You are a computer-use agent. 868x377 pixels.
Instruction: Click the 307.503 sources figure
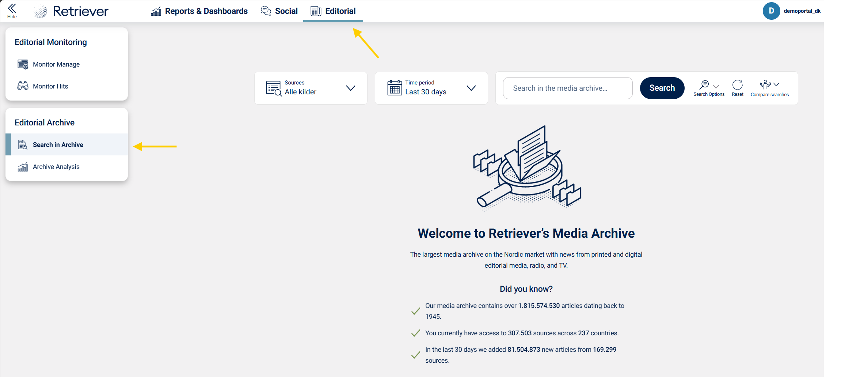point(520,333)
